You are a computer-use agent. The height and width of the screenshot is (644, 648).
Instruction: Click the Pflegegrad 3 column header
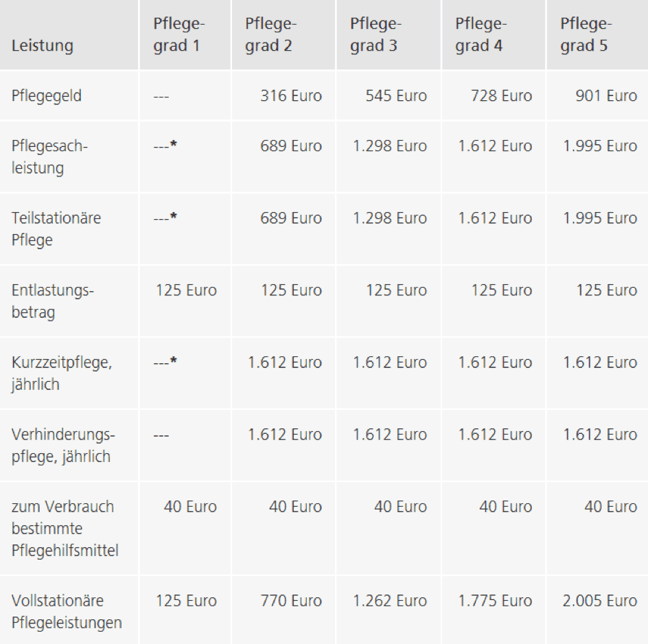coord(376,35)
